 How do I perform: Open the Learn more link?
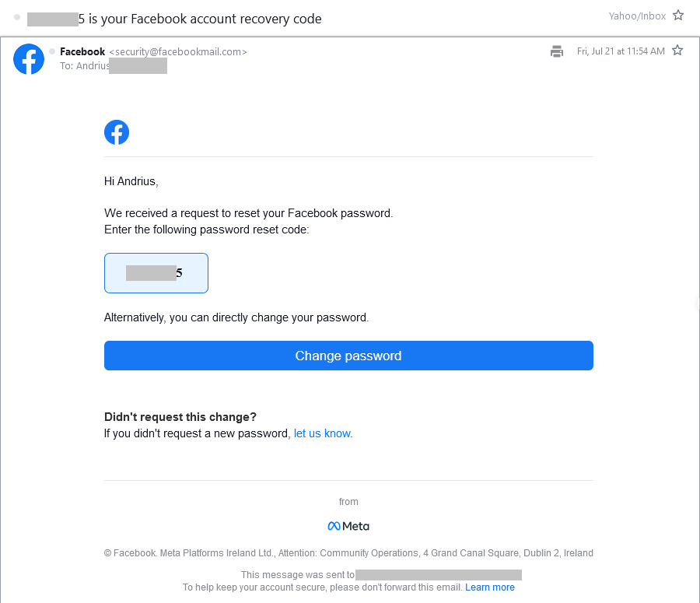(x=490, y=587)
